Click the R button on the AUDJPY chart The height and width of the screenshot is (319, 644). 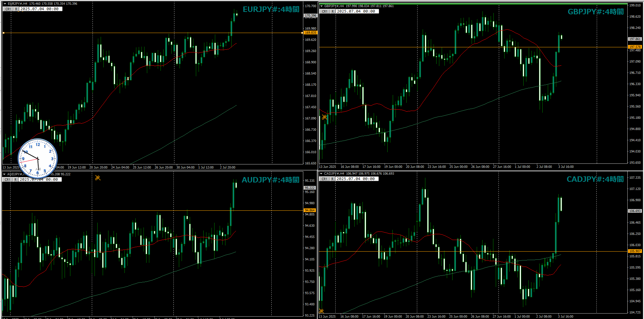[x=15, y=179]
